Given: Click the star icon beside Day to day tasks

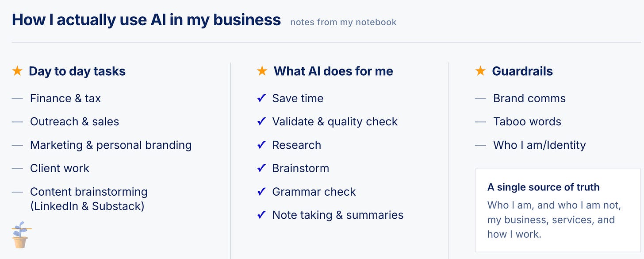Looking at the screenshot, I should (x=17, y=71).
